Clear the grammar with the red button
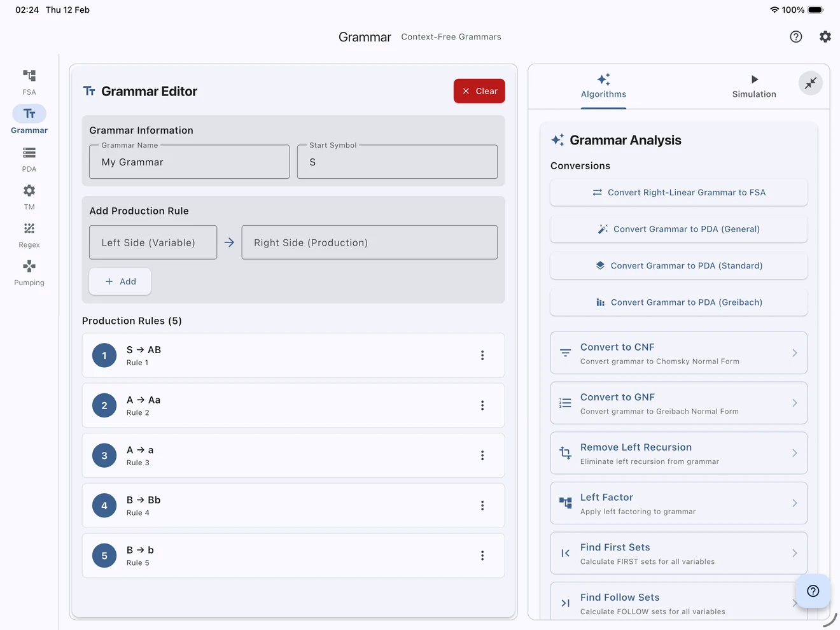Viewport: 840px width, 630px height. (479, 91)
